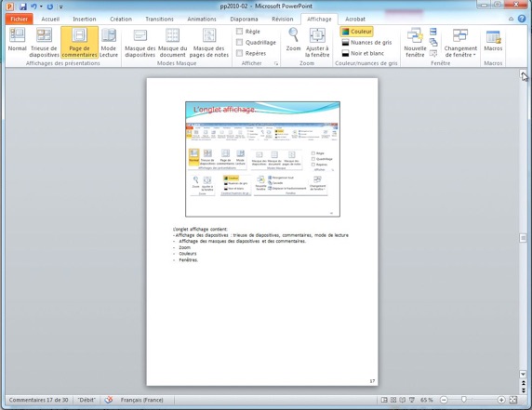Open Masque des diapositives
This screenshot has width=532, height=410.
click(140, 42)
